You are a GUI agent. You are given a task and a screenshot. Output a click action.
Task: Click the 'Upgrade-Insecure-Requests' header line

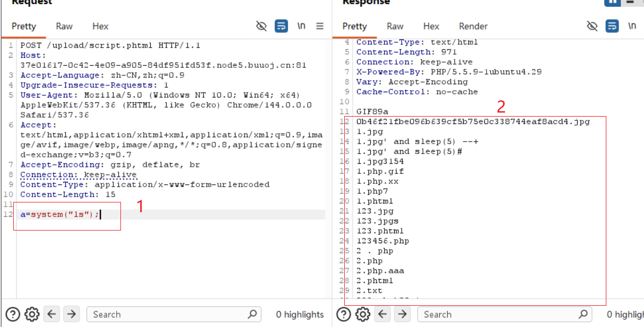click(94, 85)
